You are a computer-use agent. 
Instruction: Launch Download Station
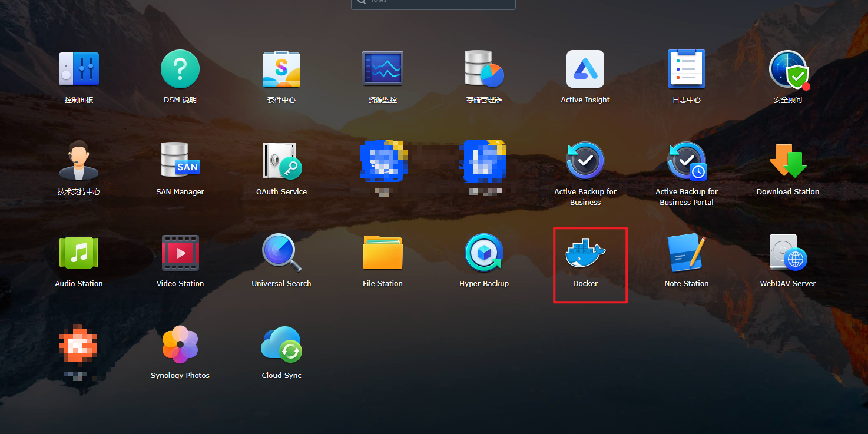788,161
